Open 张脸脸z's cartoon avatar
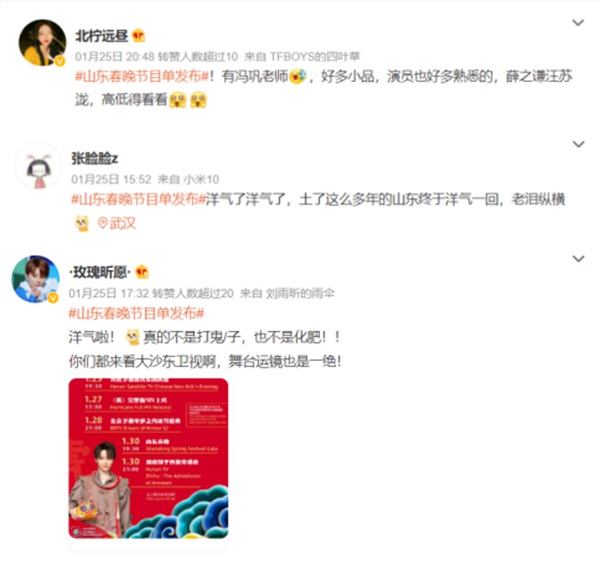This screenshot has width=600, height=569. click(x=38, y=166)
